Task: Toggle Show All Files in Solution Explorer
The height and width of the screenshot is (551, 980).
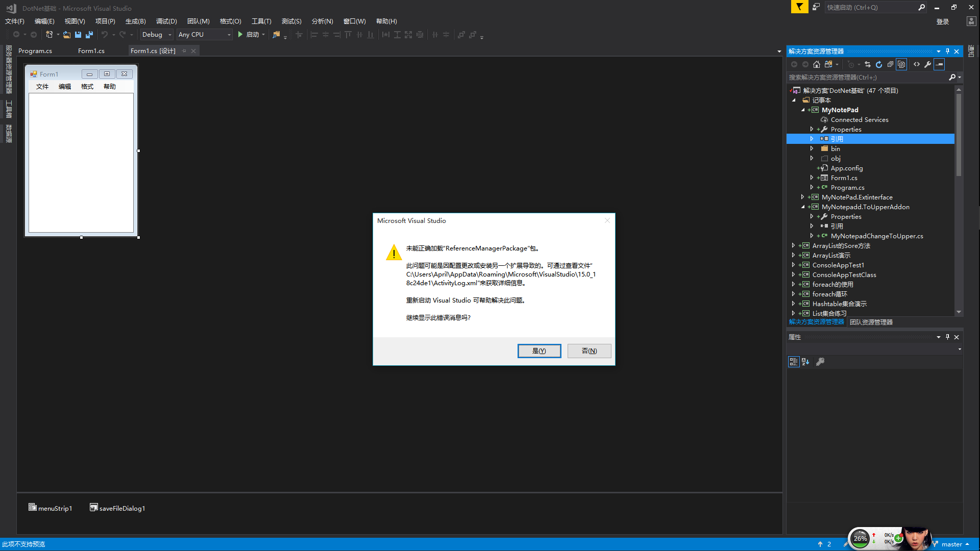Action: [x=901, y=64]
